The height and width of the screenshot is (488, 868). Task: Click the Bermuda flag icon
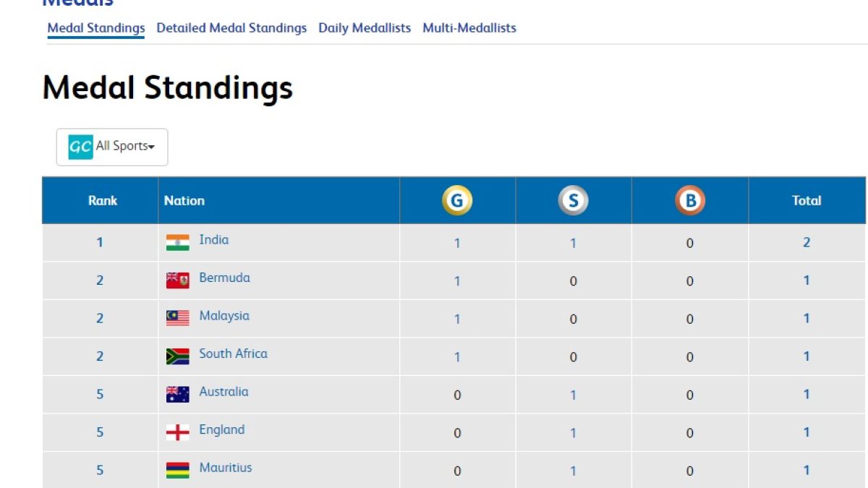point(177,281)
